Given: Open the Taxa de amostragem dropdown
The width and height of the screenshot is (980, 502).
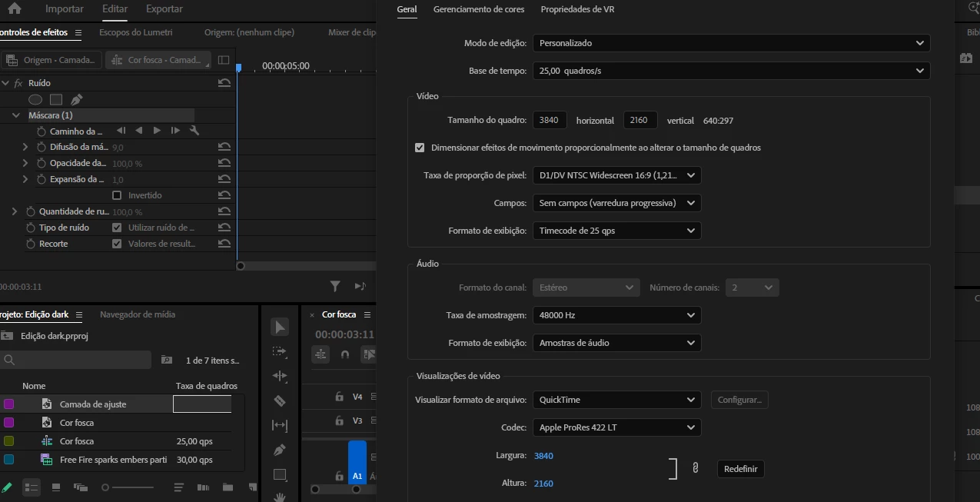Looking at the screenshot, I should click(616, 315).
